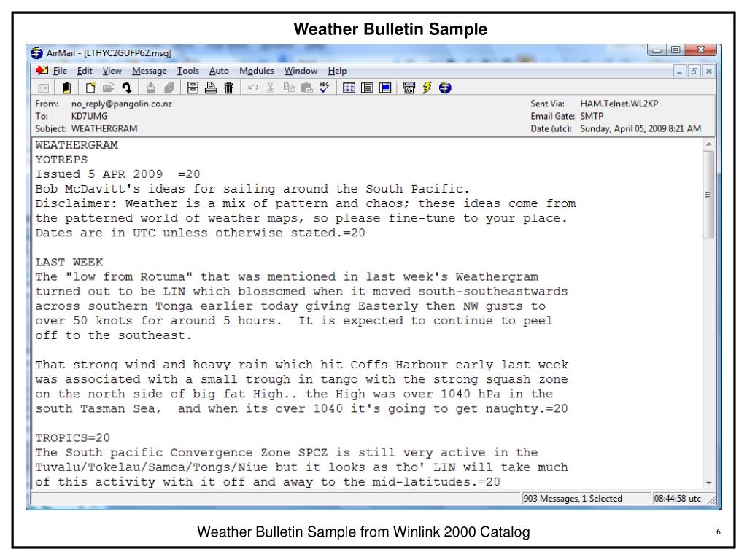This screenshot has height=560, width=747.
Task: Click the lightning bolt telnet icon
Action: tap(427, 87)
